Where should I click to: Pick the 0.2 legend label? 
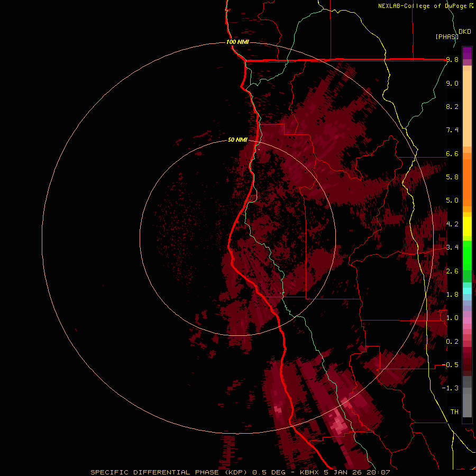click(x=452, y=341)
